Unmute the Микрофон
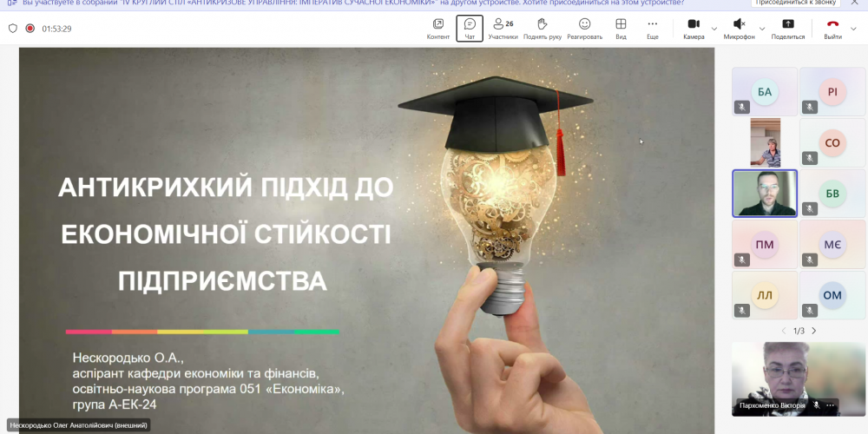This screenshot has width=868, height=434. click(x=739, y=29)
